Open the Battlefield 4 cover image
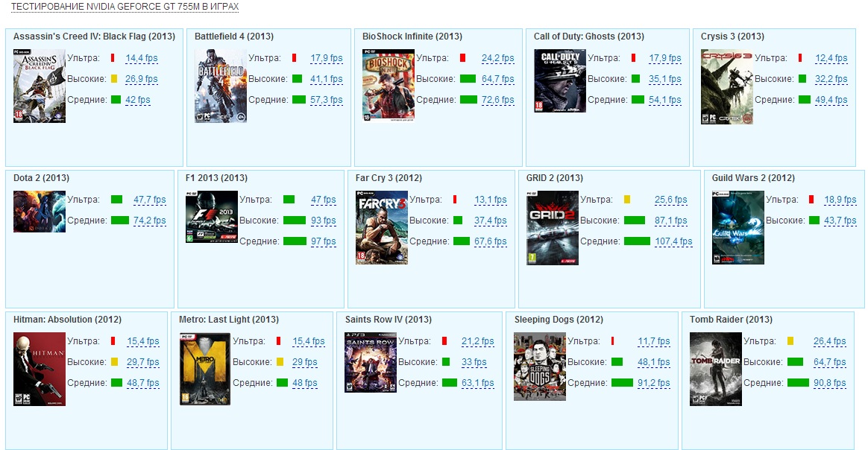The image size is (868, 450). click(221, 86)
